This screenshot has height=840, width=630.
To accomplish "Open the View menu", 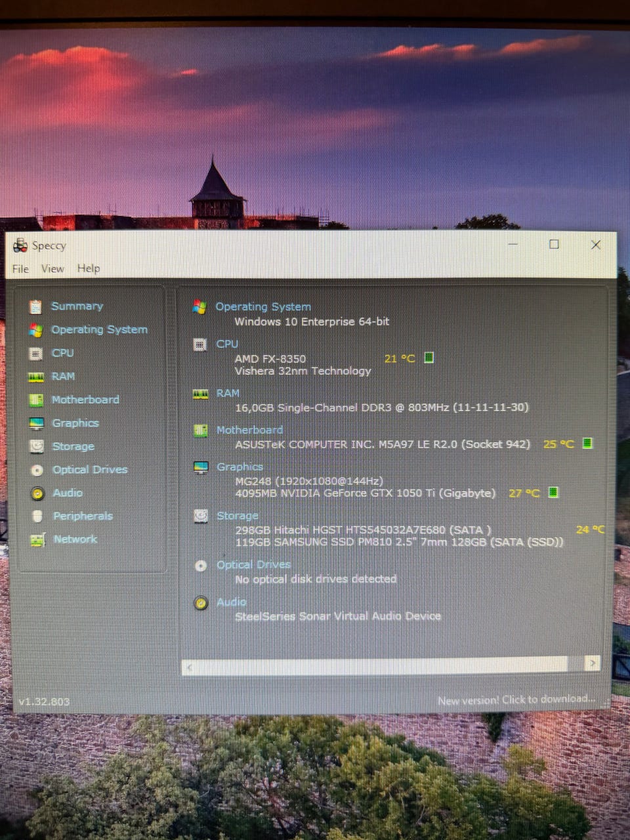I will (x=52, y=268).
